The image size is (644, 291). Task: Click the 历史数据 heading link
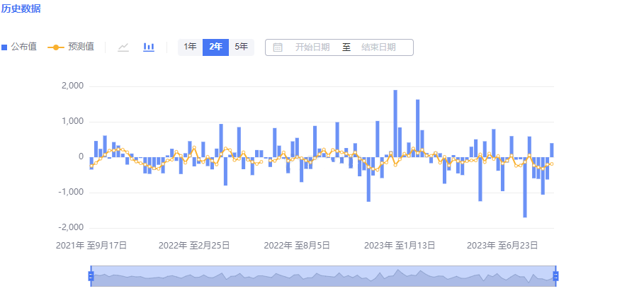[x=21, y=9]
